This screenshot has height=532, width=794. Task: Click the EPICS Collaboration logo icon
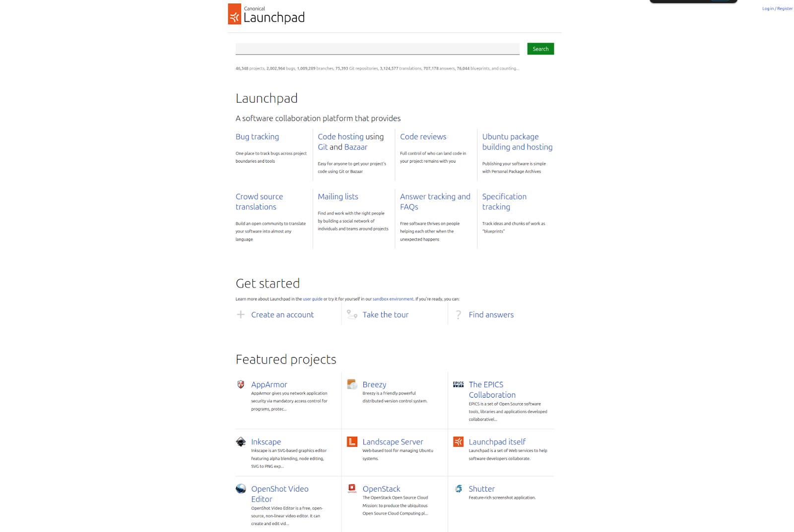tap(458, 384)
